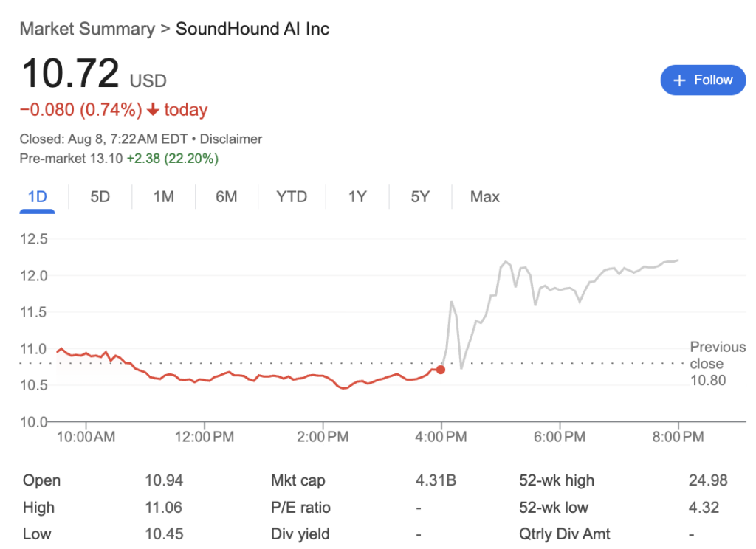Click the 52-wk low value 4.32
This screenshot has width=756, height=549.
click(x=704, y=507)
